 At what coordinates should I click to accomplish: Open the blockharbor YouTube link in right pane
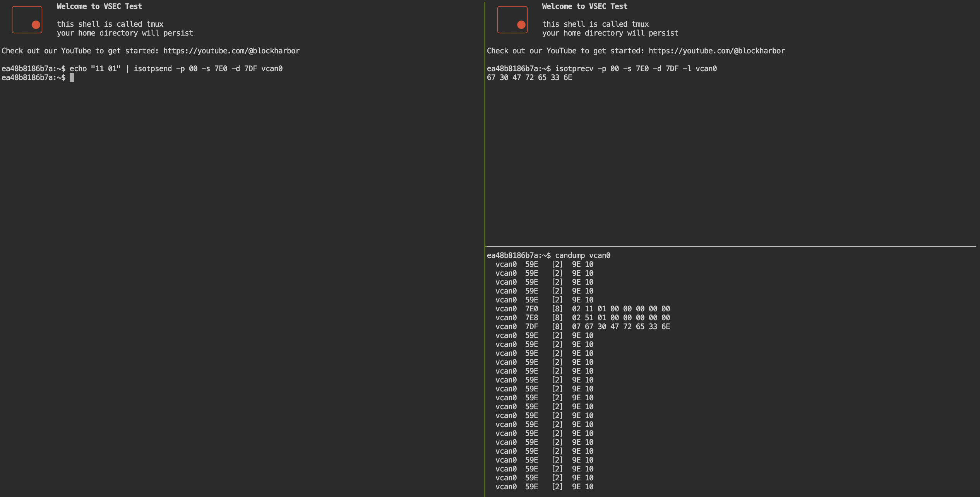(x=716, y=51)
